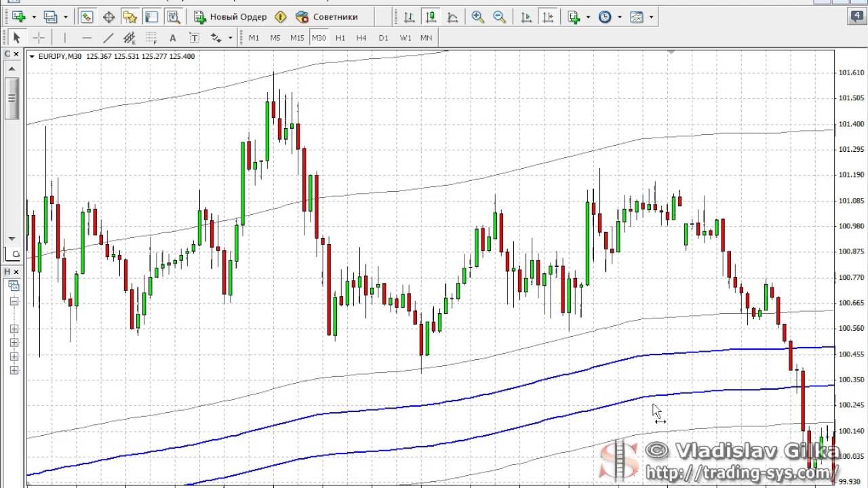Select the Vertical Line tool
The height and width of the screenshot is (488, 868).
64,38
